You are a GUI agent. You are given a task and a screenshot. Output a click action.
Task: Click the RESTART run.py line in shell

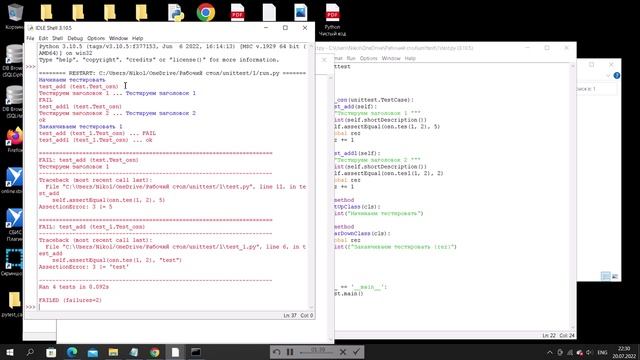172,73
